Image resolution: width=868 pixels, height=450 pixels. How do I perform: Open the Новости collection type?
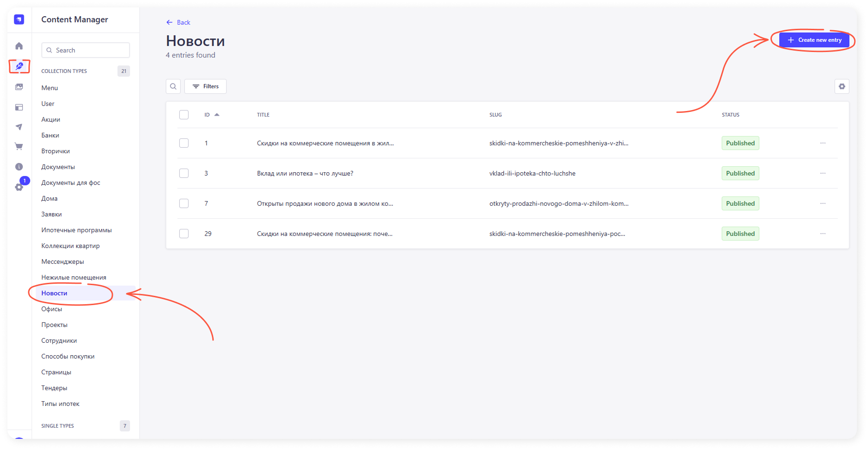click(x=54, y=293)
